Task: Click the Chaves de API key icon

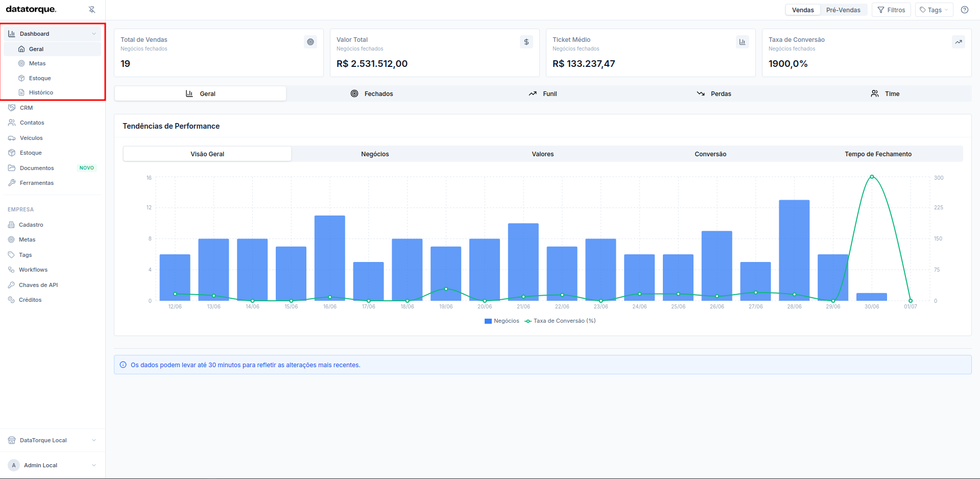Action: click(11, 285)
